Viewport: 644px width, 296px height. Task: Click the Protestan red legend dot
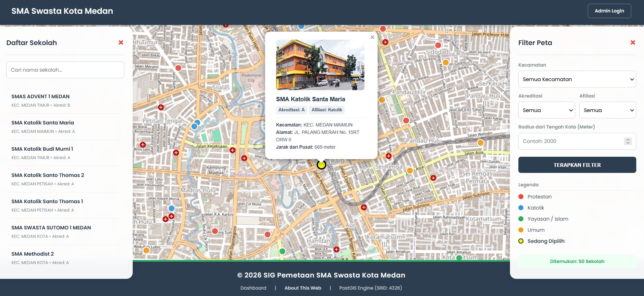[x=521, y=197]
